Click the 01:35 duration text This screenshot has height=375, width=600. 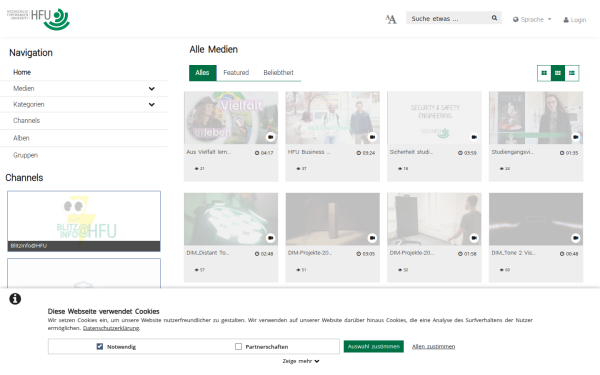(572, 153)
